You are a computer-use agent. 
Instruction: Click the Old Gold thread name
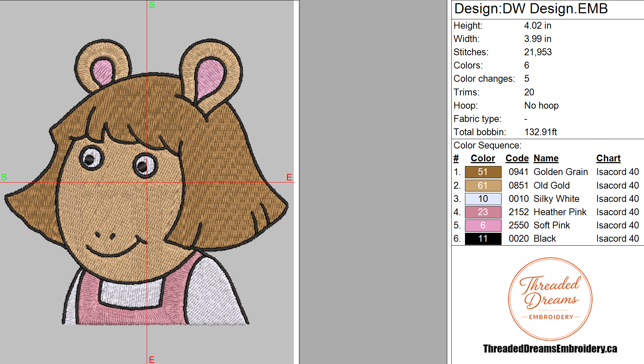coord(551,185)
